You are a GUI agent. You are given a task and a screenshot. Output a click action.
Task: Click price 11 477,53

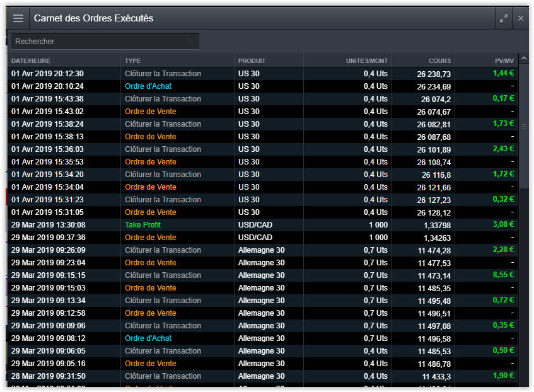(434, 263)
